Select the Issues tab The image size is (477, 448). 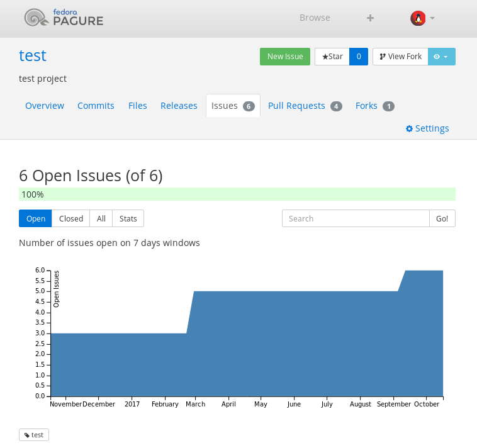click(x=233, y=106)
